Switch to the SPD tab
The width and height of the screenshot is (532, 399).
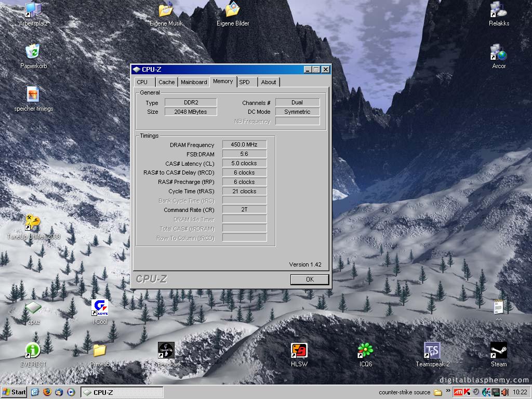(247, 82)
